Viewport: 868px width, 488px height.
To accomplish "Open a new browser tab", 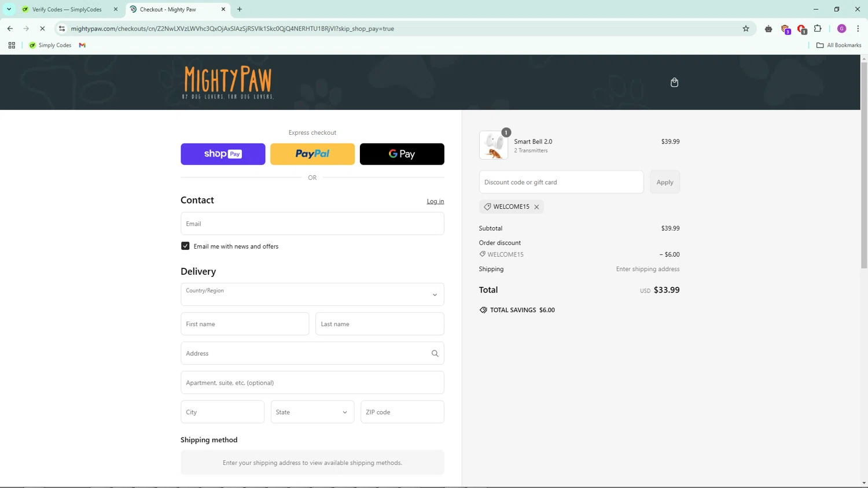I will pyautogui.click(x=240, y=9).
